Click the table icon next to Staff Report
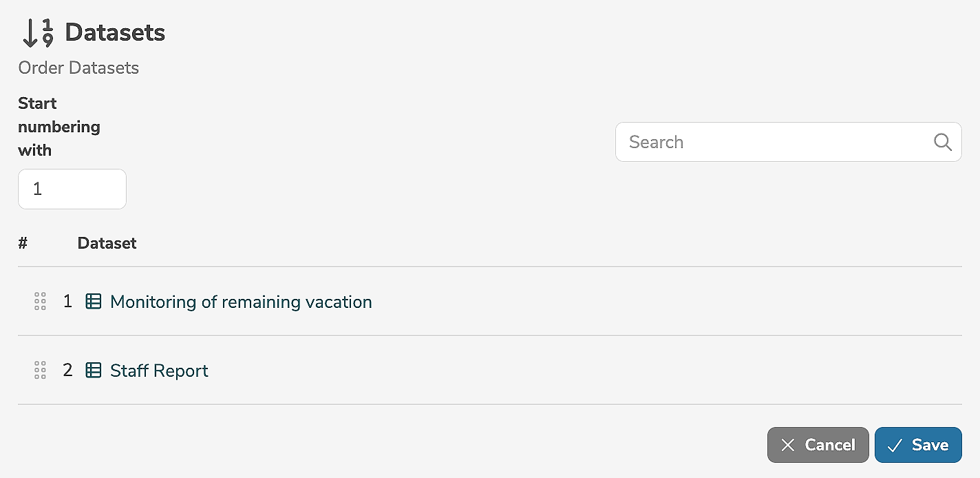The image size is (980, 478). coord(93,371)
